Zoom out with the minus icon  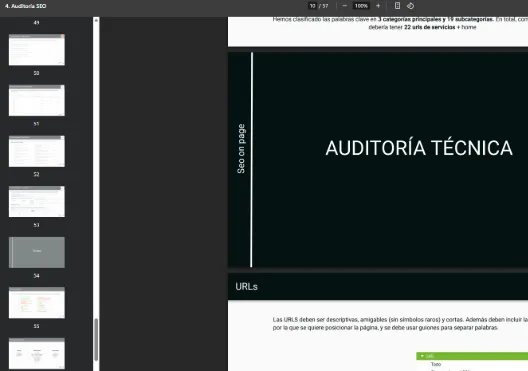(x=344, y=6)
